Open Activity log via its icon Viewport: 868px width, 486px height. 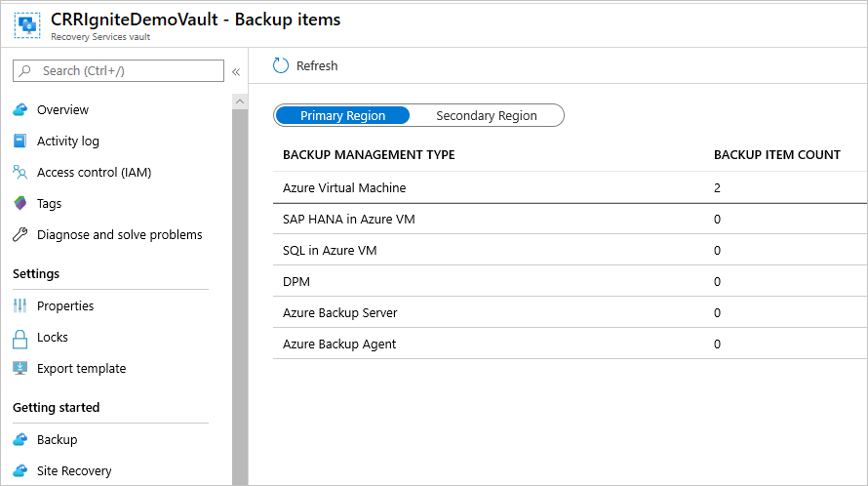pyautogui.click(x=20, y=142)
